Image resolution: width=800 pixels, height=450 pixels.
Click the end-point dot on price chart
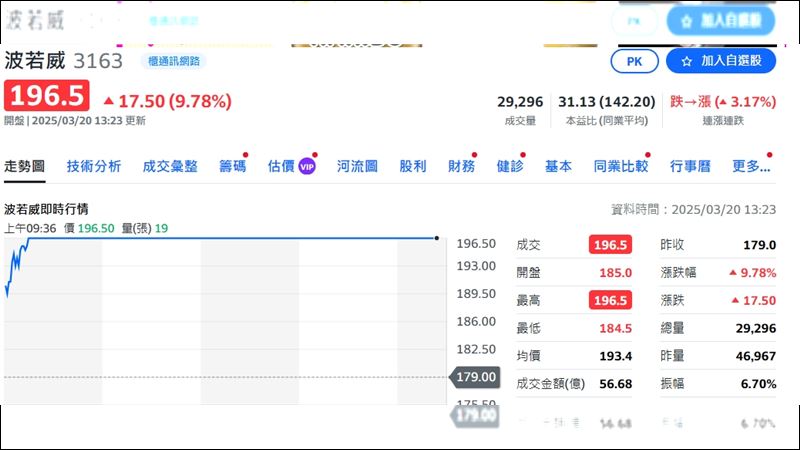pos(437,238)
